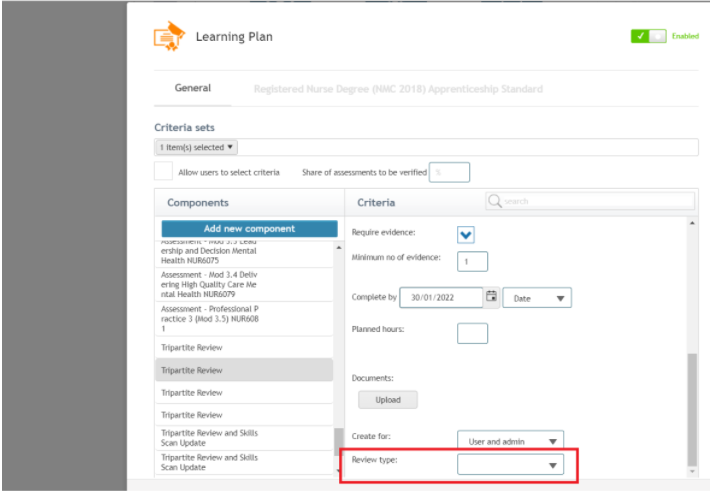710x495 pixels.
Task: Toggle the Enabled switch off
Action: pyautogui.click(x=648, y=36)
